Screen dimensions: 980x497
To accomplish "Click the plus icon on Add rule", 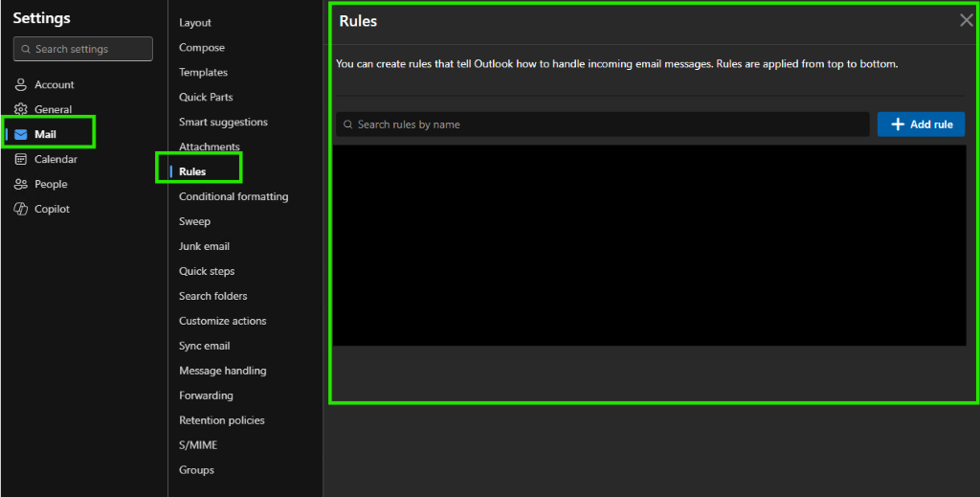I will point(898,124).
